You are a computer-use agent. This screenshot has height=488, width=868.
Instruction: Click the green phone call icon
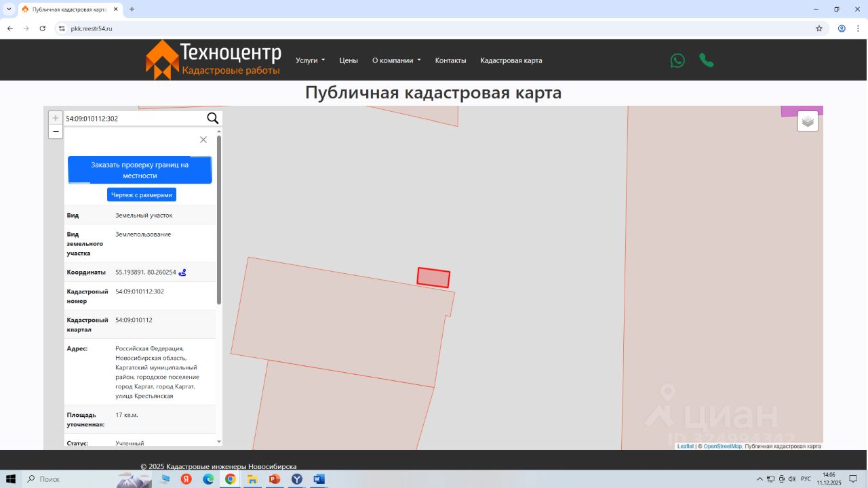click(x=707, y=60)
